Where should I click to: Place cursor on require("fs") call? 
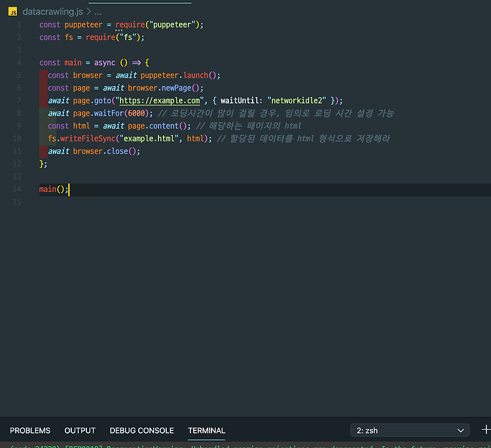coord(113,37)
